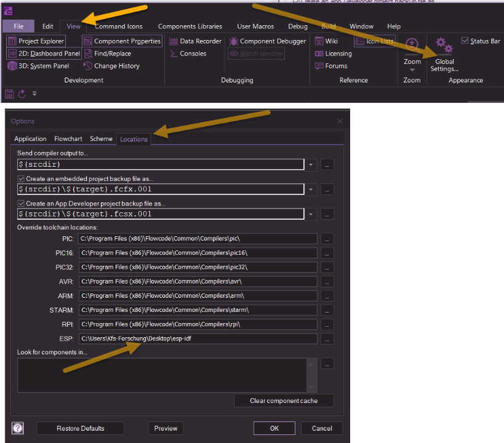Click Restore Defaults in the Options dialog
This screenshot has height=443, width=504.
(x=80, y=428)
